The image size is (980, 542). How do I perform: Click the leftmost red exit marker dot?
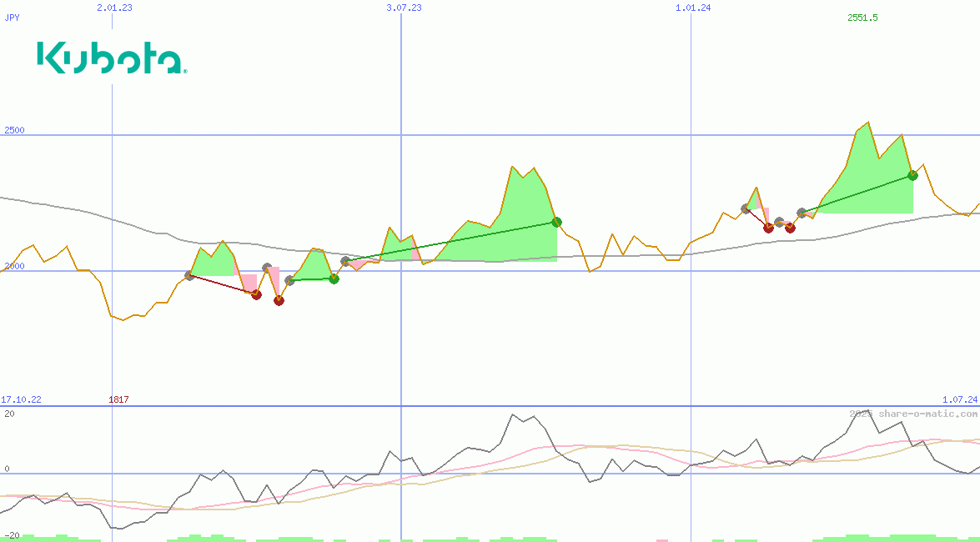click(x=256, y=294)
